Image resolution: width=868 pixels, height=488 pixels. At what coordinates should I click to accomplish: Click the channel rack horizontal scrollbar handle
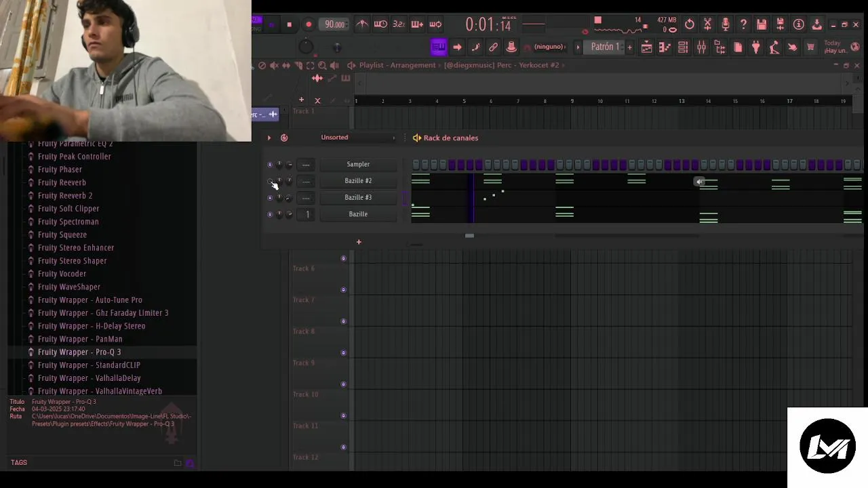(469, 236)
